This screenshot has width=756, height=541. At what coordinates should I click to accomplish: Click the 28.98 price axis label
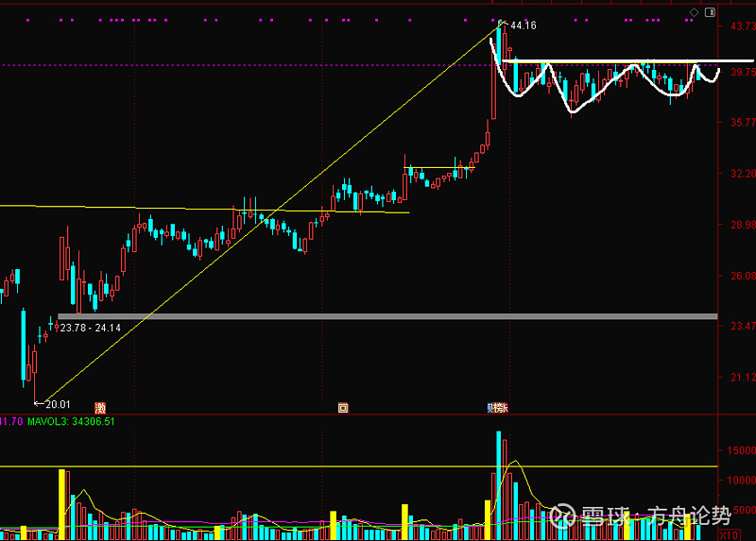point(743,225)
